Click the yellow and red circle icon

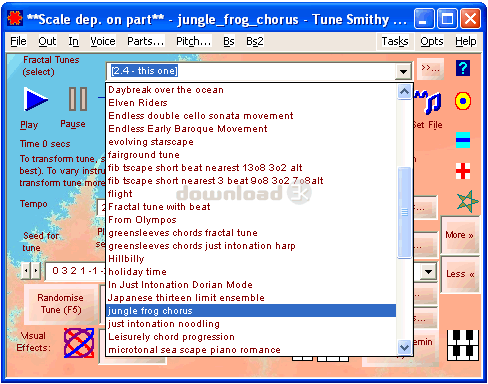(x=463, y=101)
